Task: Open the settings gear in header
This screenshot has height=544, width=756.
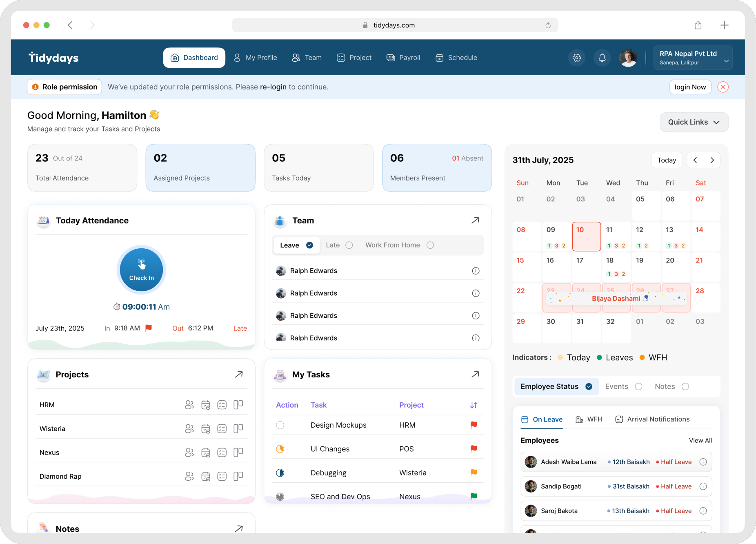Action: [576, 58]
